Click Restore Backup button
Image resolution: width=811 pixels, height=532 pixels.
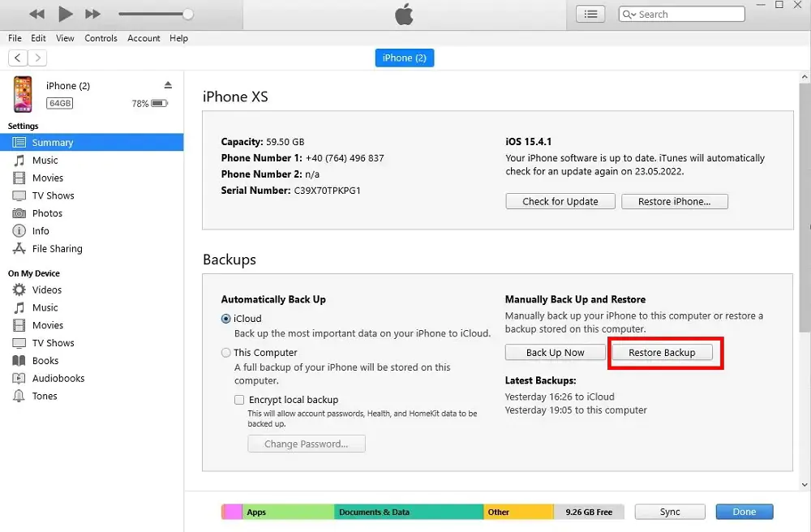pyautogui.click(x=662, y=353)
